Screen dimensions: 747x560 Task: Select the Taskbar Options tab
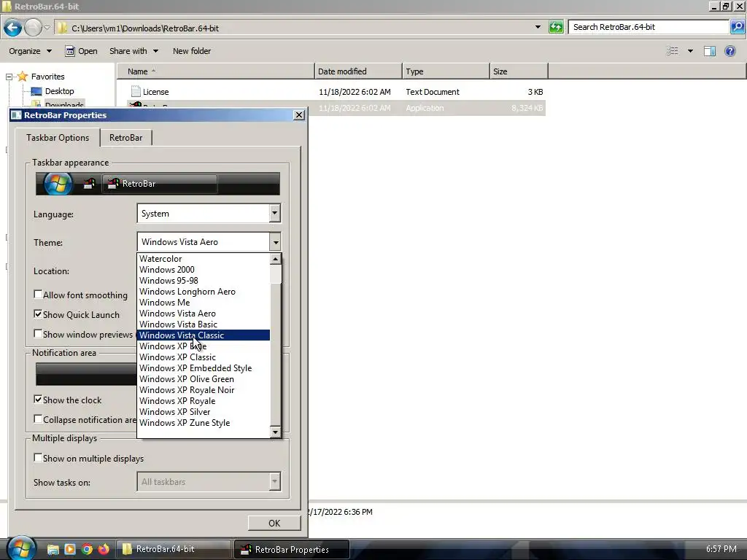58,138
